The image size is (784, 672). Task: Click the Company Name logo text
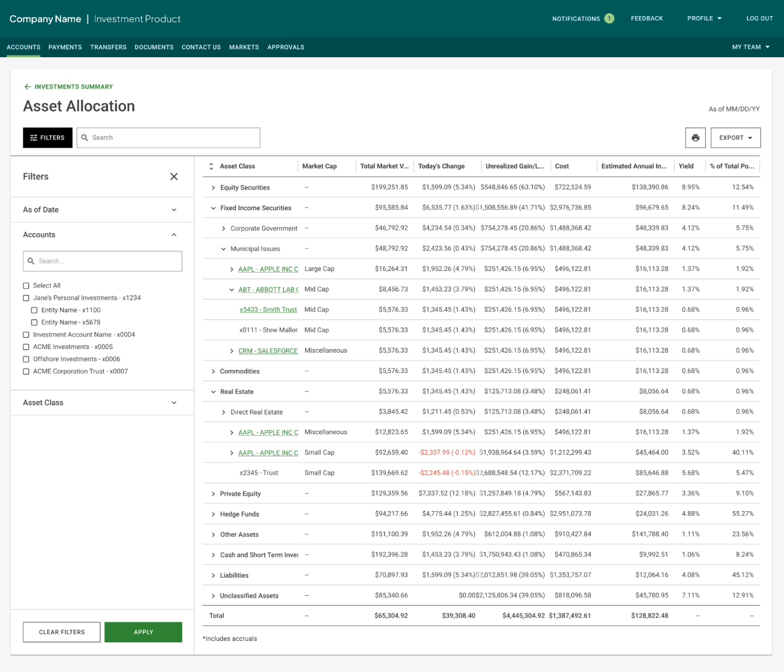[45, 19]
